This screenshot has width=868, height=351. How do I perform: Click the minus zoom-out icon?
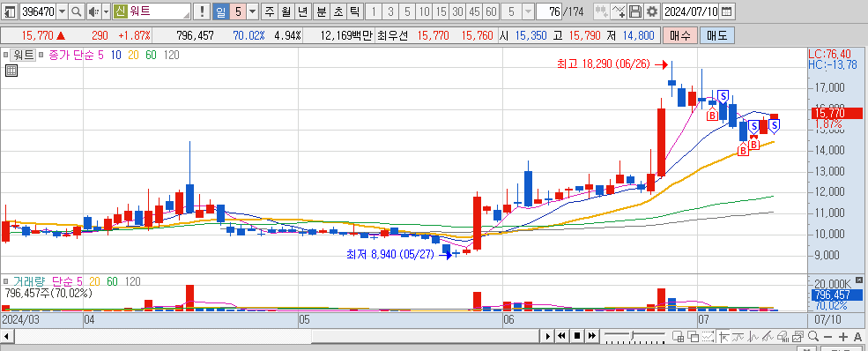pos(828,336)
